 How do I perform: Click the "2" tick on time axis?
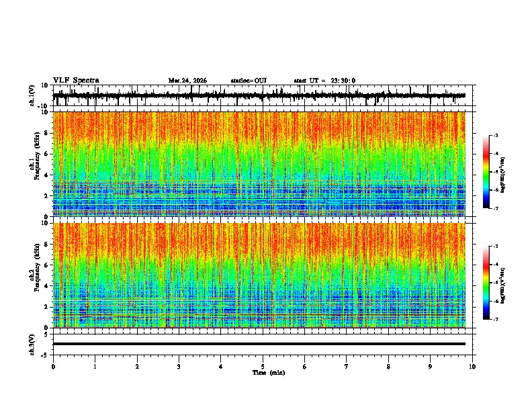point(137,367)
